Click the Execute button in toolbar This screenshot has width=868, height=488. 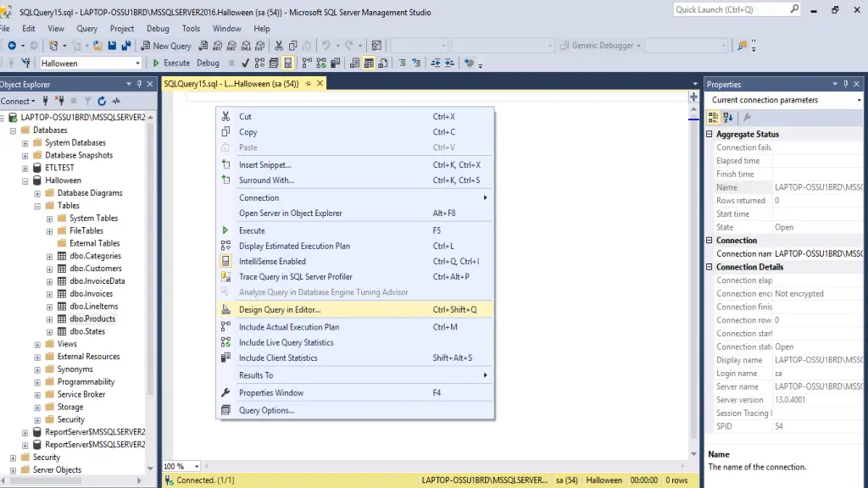point(171,63)
